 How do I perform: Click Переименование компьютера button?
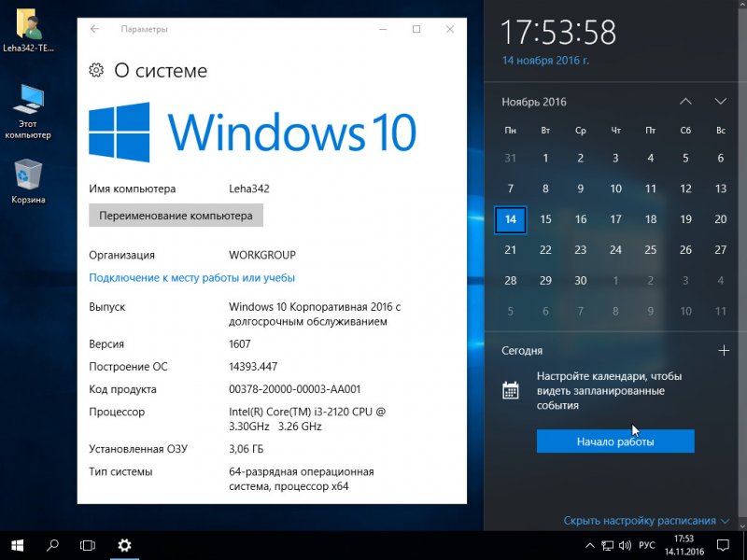tap(176, 216)
